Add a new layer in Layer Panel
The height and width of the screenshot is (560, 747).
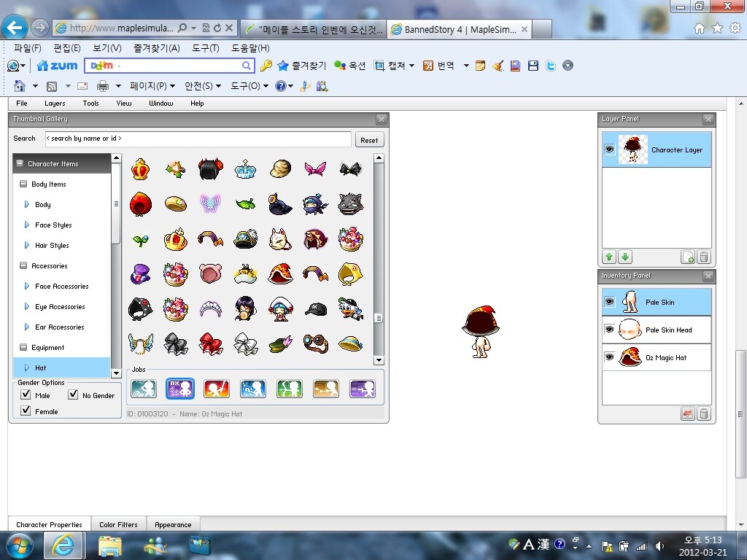click(x=687, y=257)
